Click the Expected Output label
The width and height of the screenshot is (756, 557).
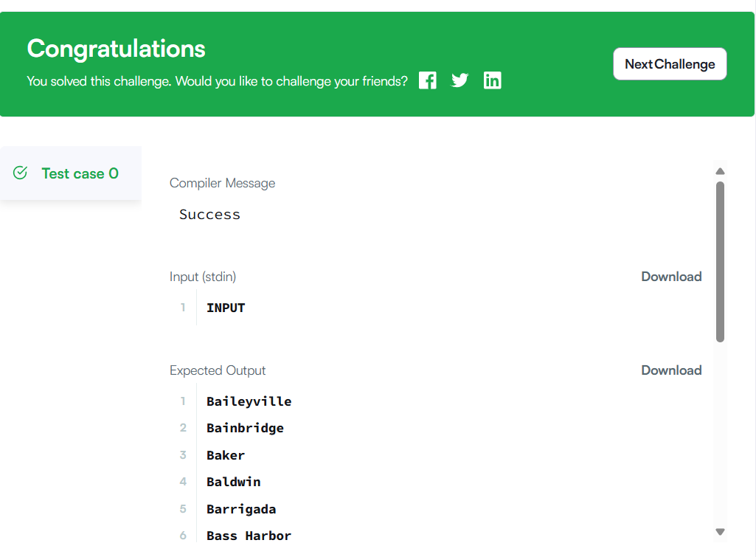pyautogui.click(x=218, y=370)
